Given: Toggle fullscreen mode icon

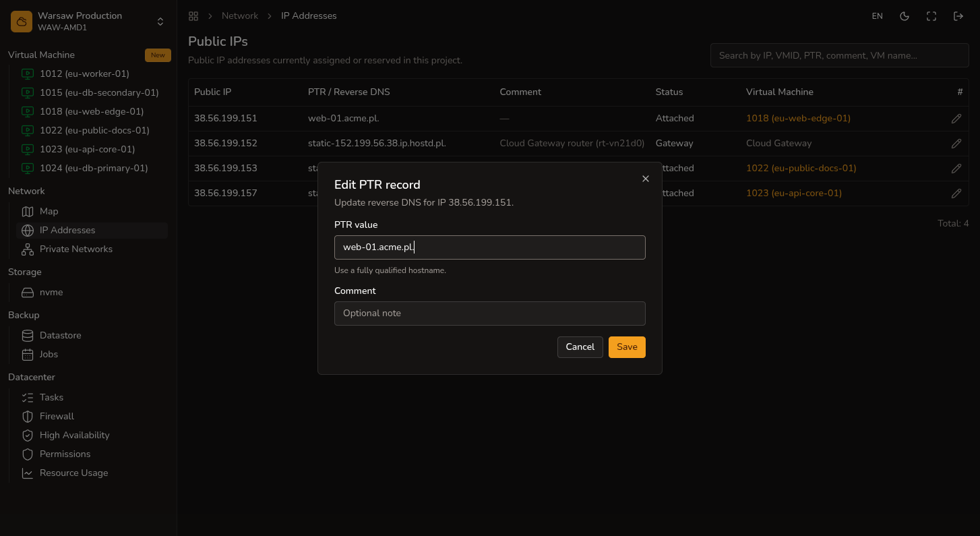Looking at the screenshot, I should coord(931,16).
